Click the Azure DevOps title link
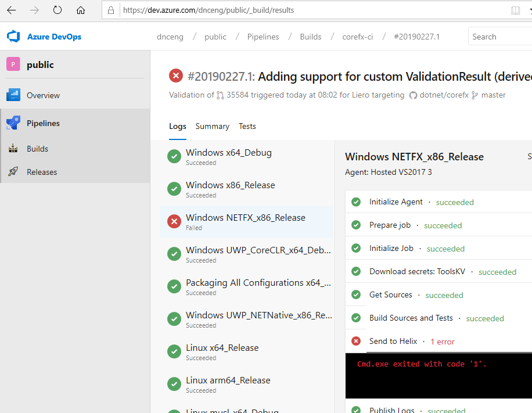This screenshot has height=413, width=532. pyautogui.click(x=54, y=37)
